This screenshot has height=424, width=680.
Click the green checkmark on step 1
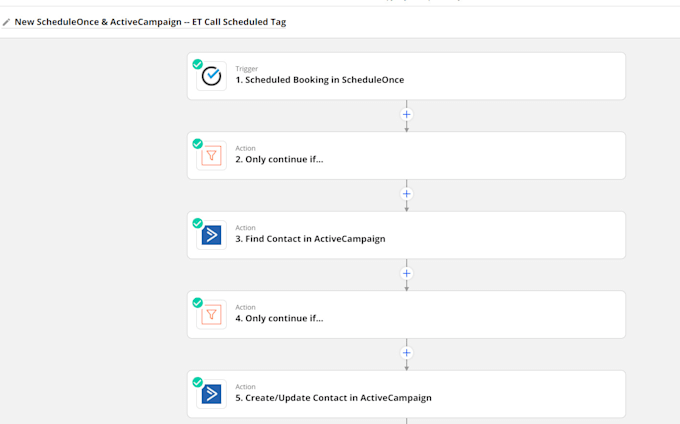[197, 64]
